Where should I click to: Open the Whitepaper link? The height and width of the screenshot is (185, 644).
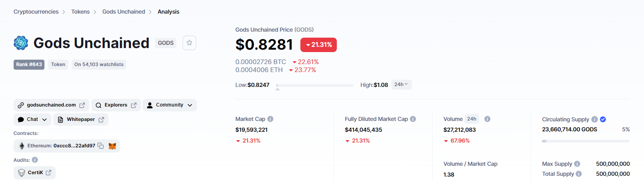(81, 119)
